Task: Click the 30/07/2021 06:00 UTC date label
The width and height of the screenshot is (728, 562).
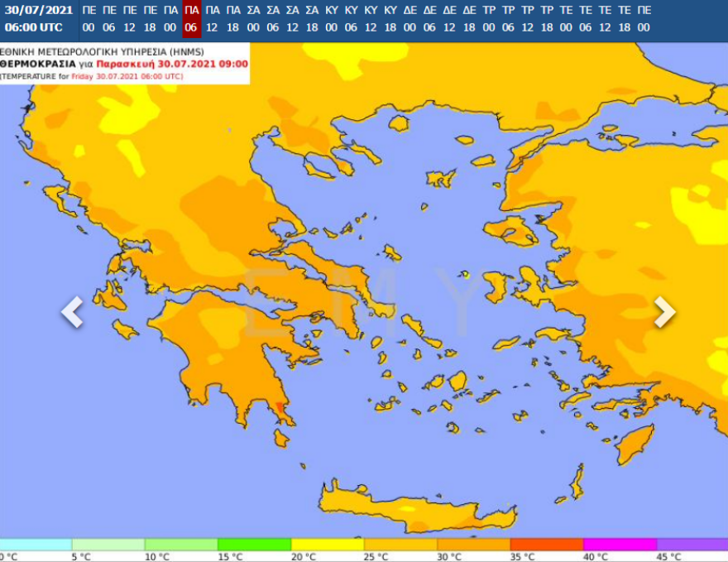Action: (38, 18)
